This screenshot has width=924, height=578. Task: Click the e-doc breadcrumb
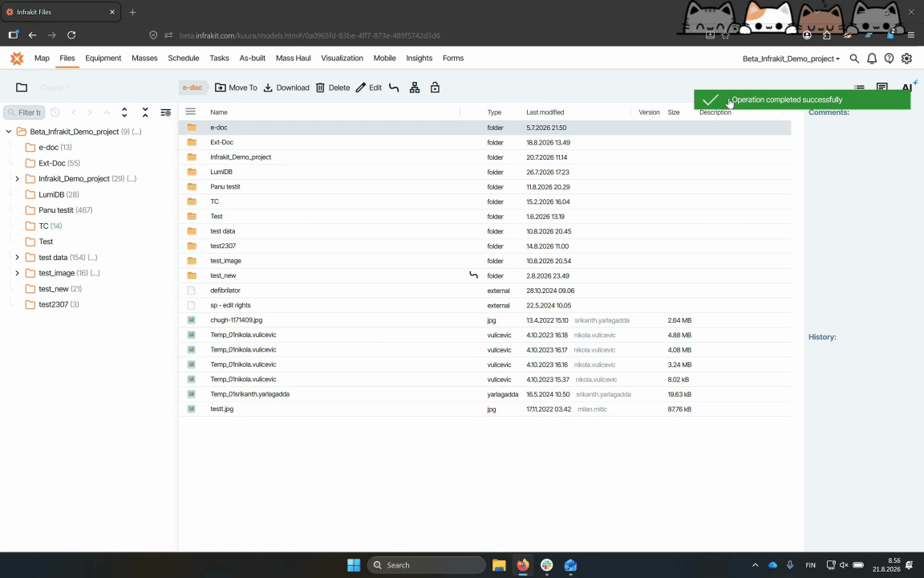192,88
